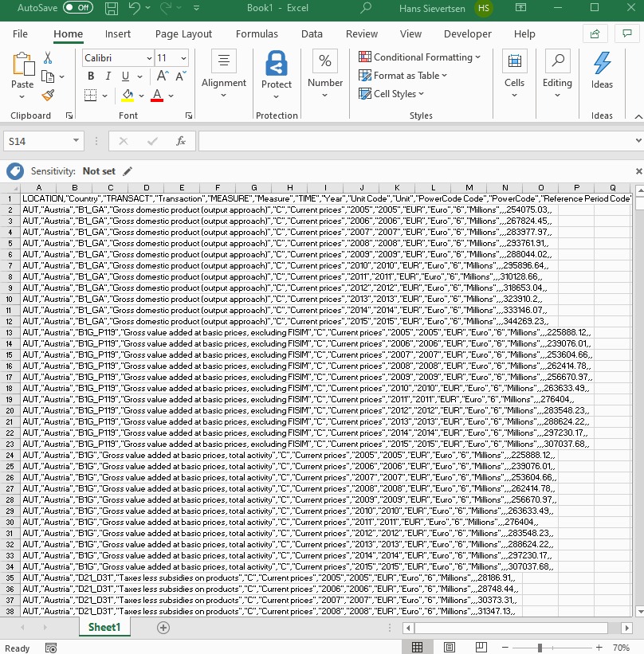Edit sensitivity label with pencil icon
The height and width of the screenshot is (654, 644).
point(128,171)
